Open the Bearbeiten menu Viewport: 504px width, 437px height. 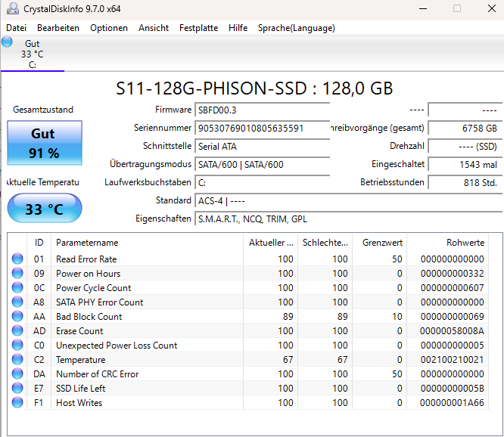coord(58,28)
